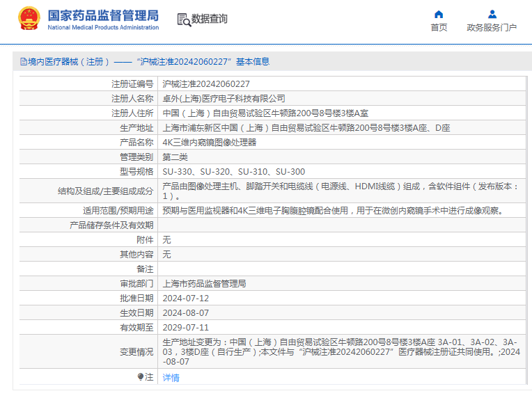Click the 国家药品监督管理局 site title
Viewport: 532px width, 398px height.
103,15
